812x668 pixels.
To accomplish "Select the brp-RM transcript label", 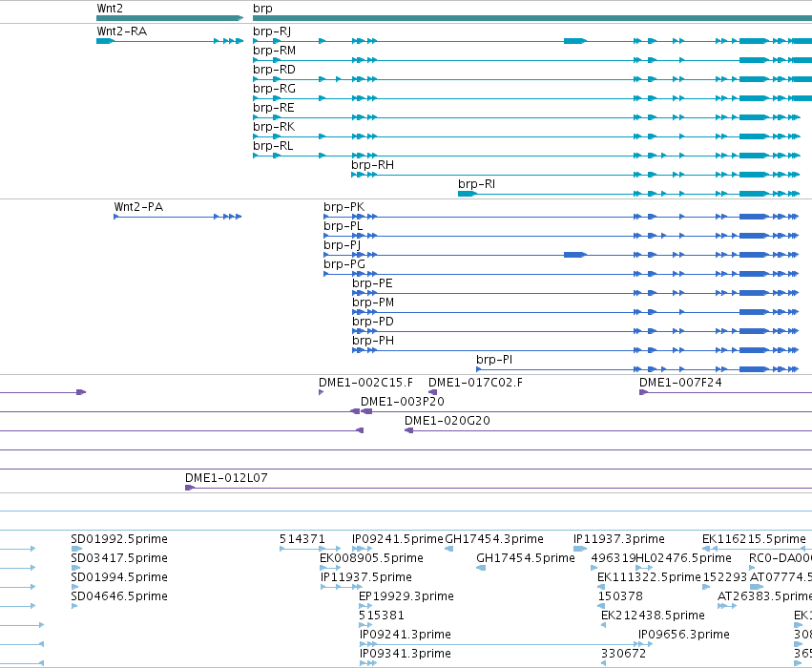I will pyautogui.click(x=274, y=51).
